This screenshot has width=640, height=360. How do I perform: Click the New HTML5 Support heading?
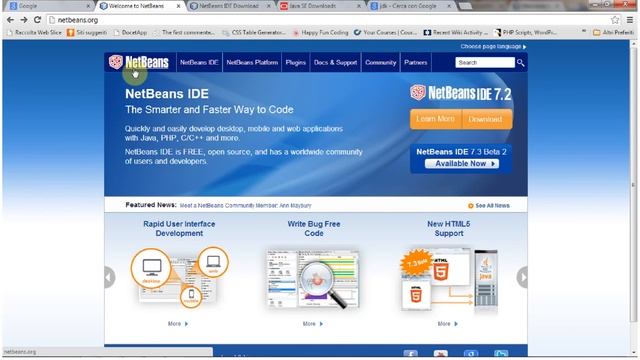449,229
